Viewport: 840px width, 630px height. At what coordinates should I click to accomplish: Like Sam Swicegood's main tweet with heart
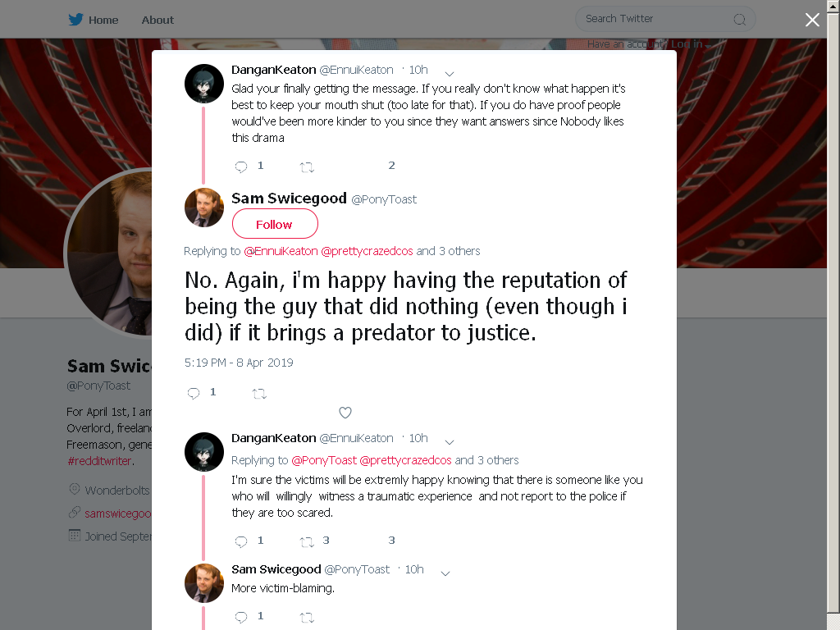[x=345, y=413]
